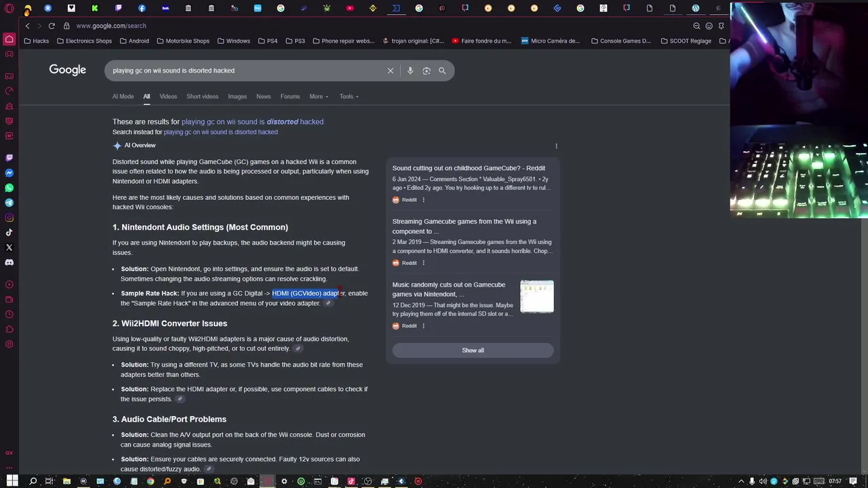Click the taskbar volume speaker icon
The height and width of the screenshot is (488, 868).
pyautogui.click(x=764, y=481)
